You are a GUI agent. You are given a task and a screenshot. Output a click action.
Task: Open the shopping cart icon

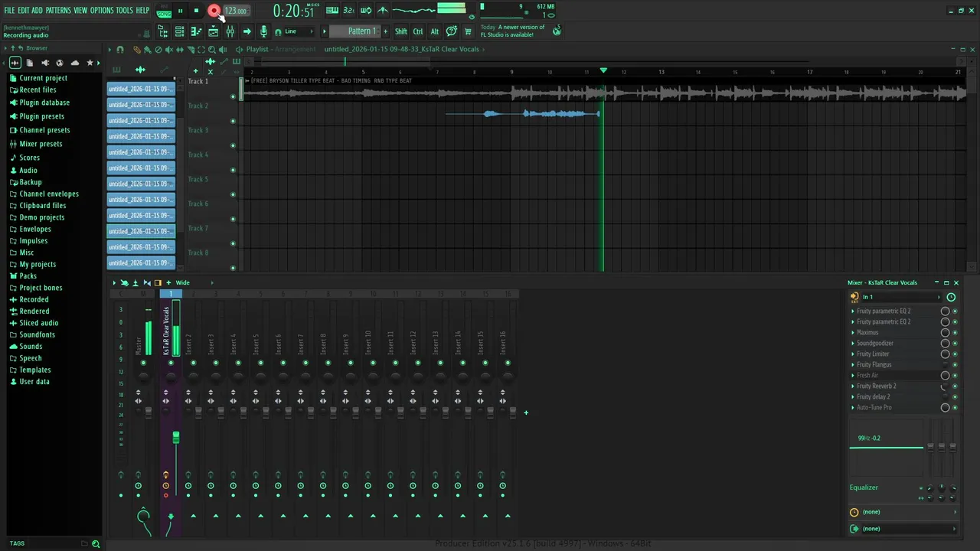[468, 31]
